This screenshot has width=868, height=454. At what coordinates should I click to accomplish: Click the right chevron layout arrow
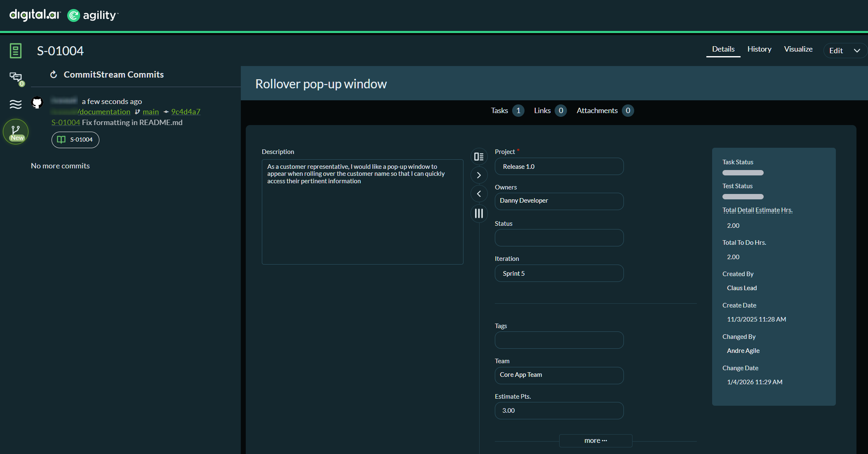(479, 175)
